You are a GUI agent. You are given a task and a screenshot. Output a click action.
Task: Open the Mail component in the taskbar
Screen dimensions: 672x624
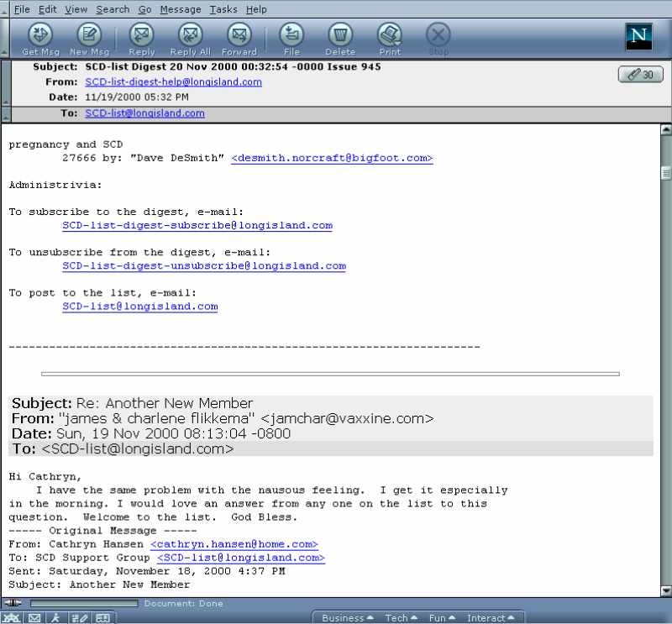point(34,618)
